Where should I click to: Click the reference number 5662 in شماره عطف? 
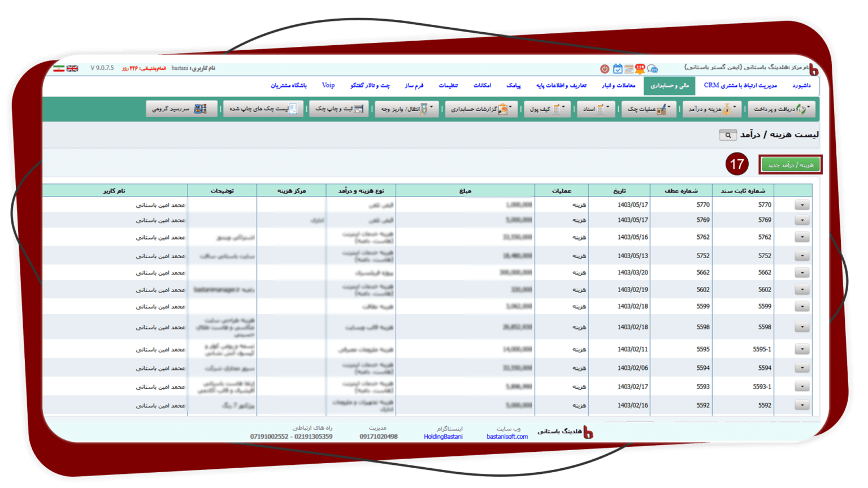[x=702, y=273]
